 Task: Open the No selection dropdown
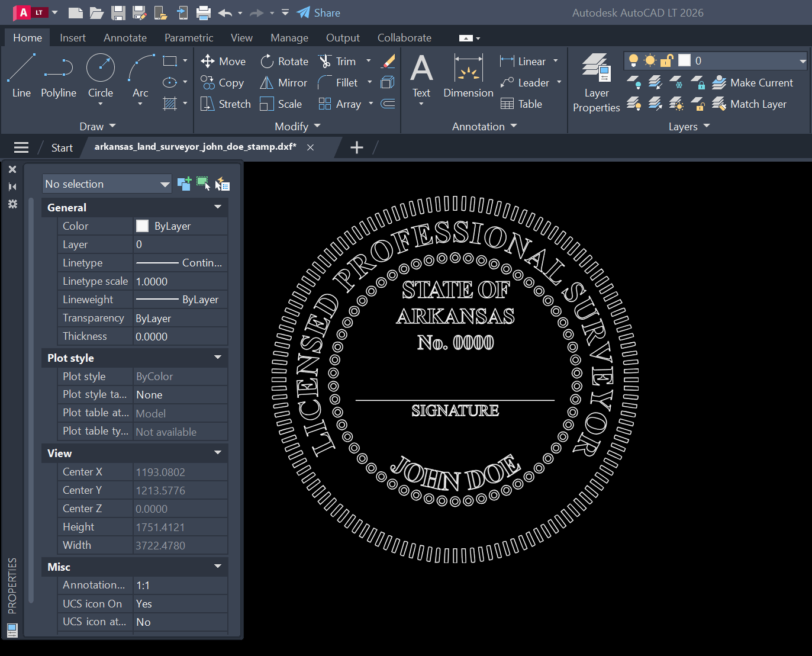[107, 184]
